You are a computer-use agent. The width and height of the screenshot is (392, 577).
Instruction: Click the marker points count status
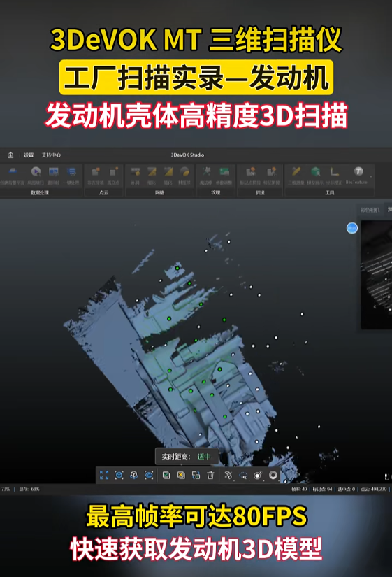(x=323, y=489)
